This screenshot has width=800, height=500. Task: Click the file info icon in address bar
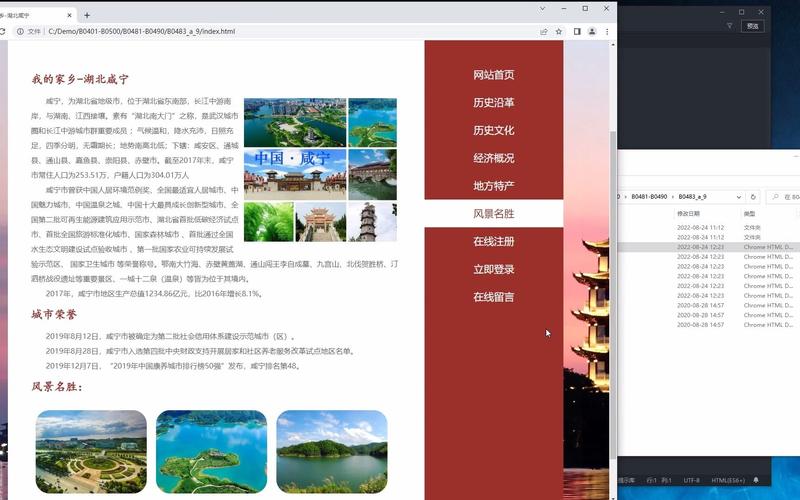pyautogui.click(x=20, y=32)
